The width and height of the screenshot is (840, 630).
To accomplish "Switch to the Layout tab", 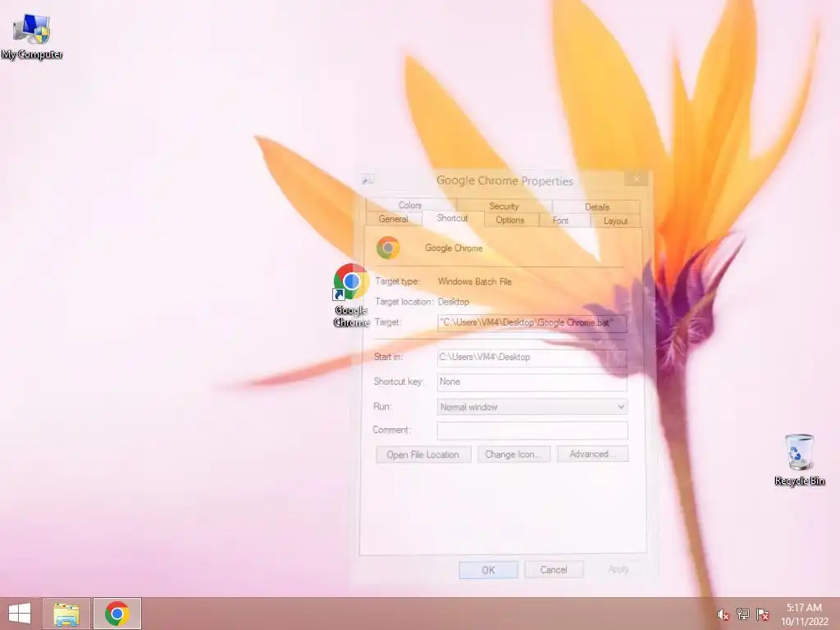I will pyautogui.click(x=615, y=221).
